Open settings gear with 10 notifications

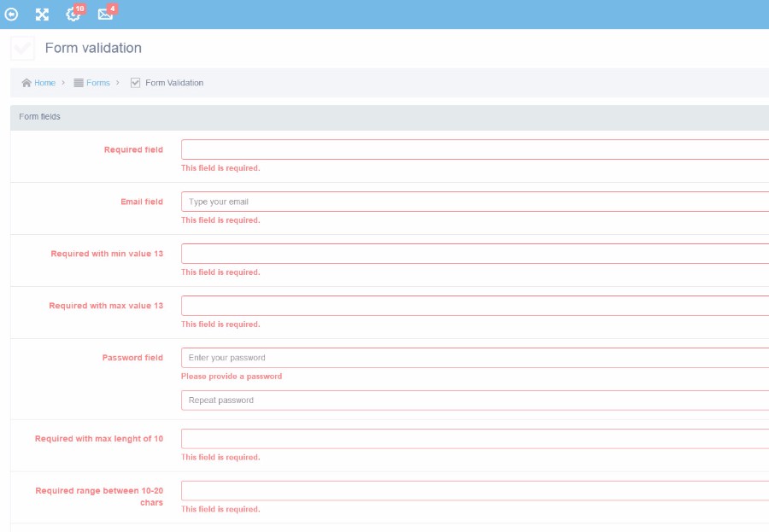click(73, 15)
